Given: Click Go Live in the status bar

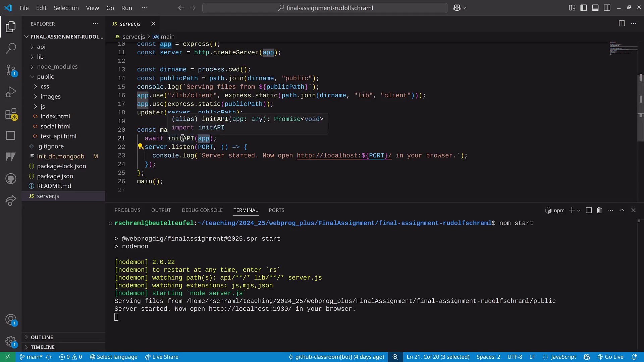Looking at the screenshot, I should pos(610,357).
